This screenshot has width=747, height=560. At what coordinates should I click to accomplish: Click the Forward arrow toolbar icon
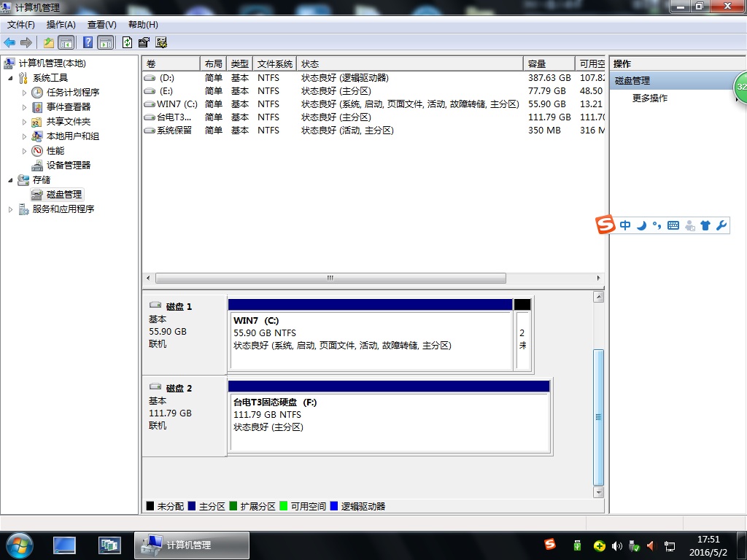pyautogui.click(x=26, y=42)
